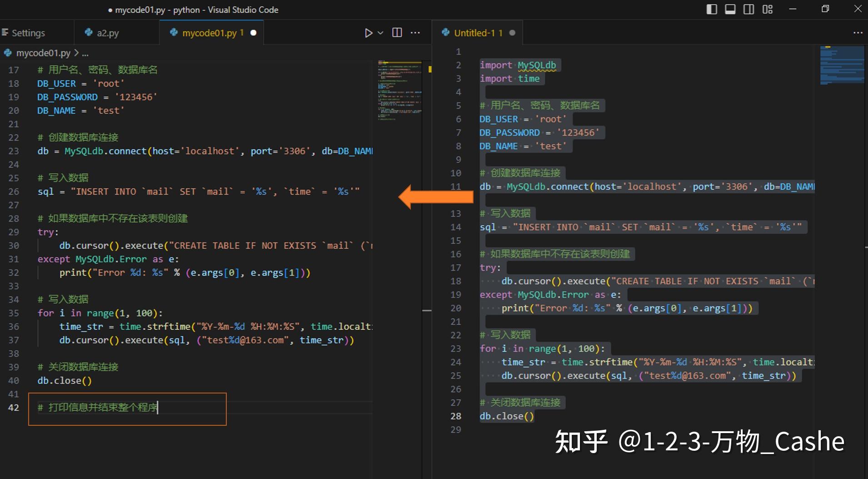Switch to the a2.py tab
Screen dimensions: 868x479
tap(107, 32)
